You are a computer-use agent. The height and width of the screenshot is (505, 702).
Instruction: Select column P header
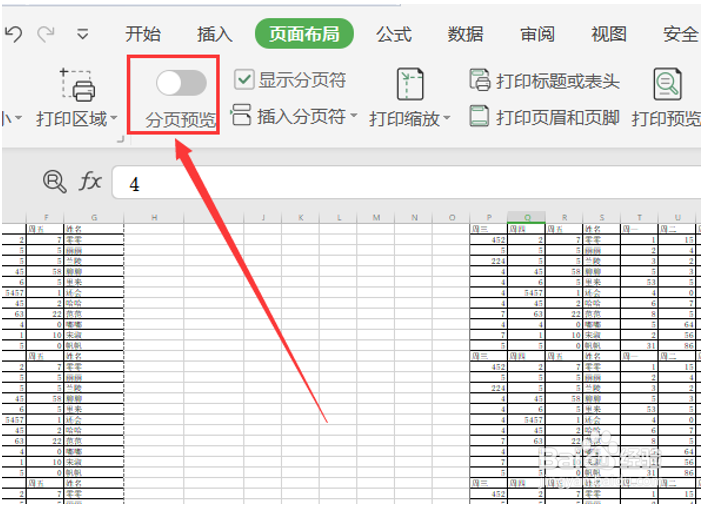click(x=489, y=218)
